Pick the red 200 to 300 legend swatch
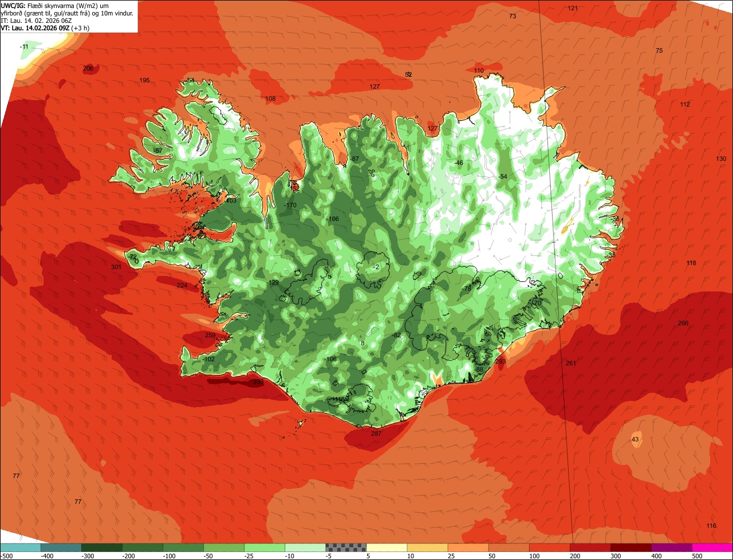 click(x=590, y=547)
